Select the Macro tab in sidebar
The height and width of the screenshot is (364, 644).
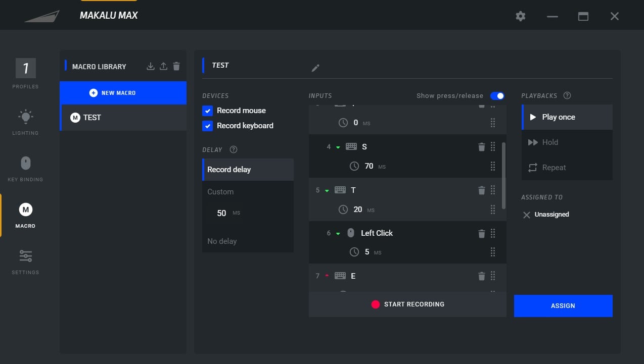(25, 215)
